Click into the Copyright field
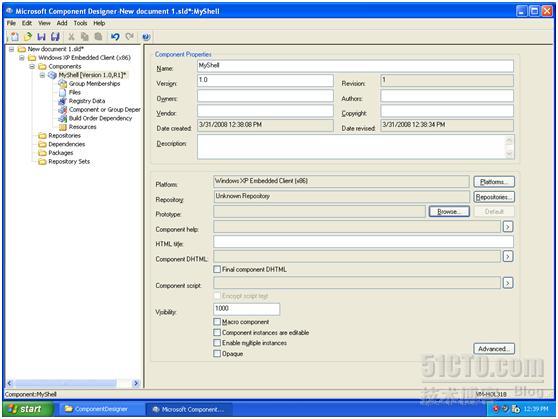The image size is (558, 419). pyautogui.click(x=447, y=111)
